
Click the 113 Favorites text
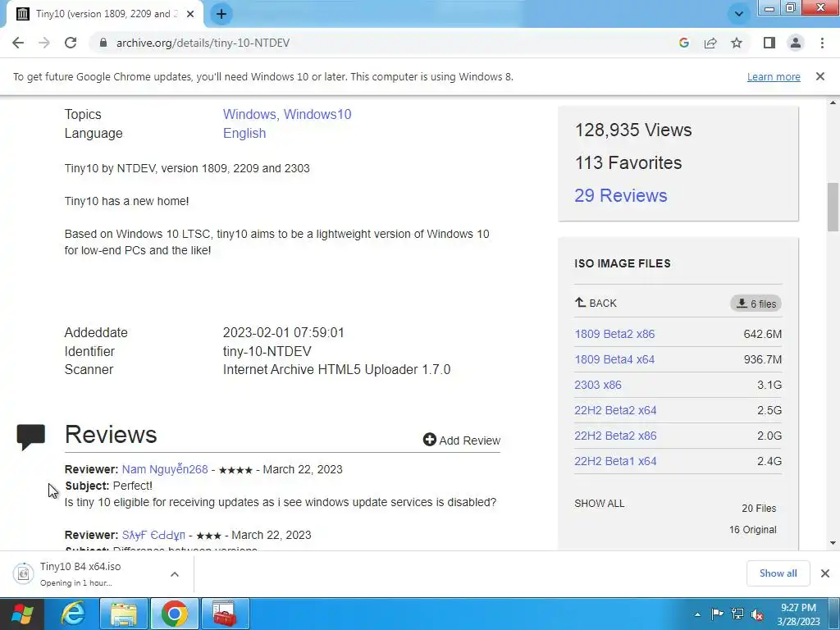coord(628,163)
